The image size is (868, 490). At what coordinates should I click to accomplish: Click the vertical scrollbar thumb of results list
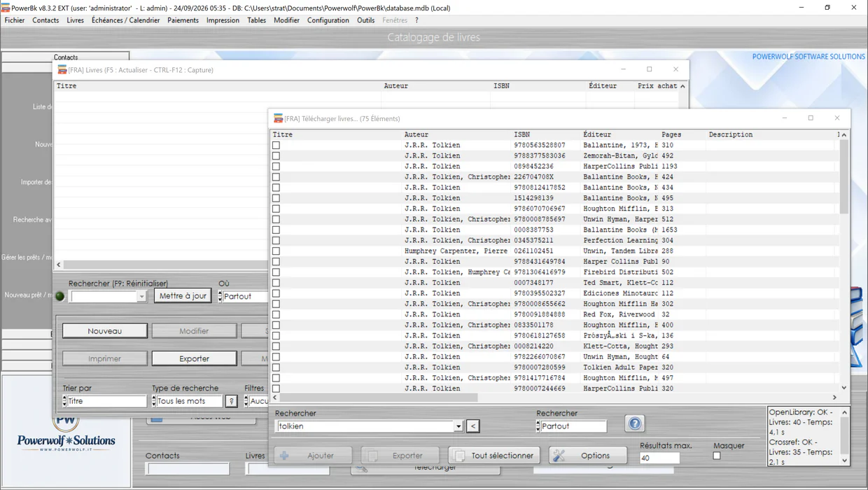(x=843, y=176)
